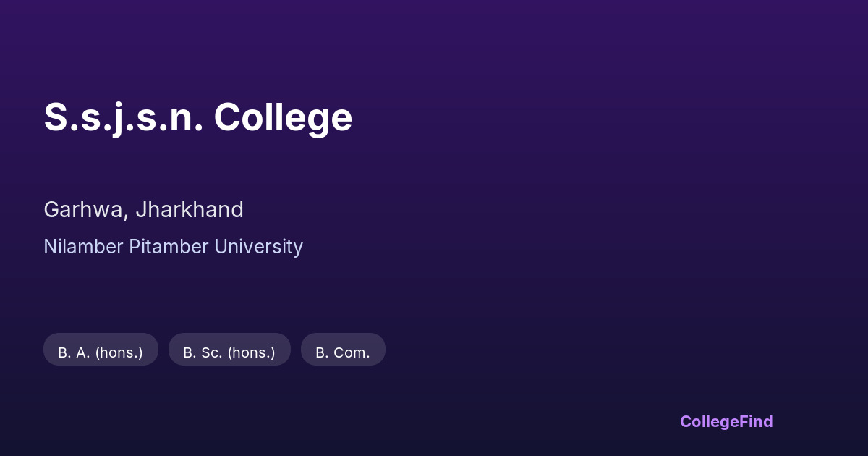Viewport: 868px width, 456px height.
Task: Click the Garhwa, Jharkhand location text
Action: click(143, 210)
